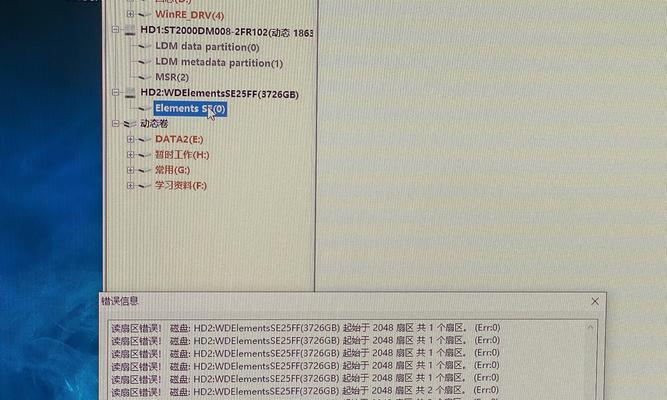Expand the 暂时工作(H:) volume

tap(131, 154)
